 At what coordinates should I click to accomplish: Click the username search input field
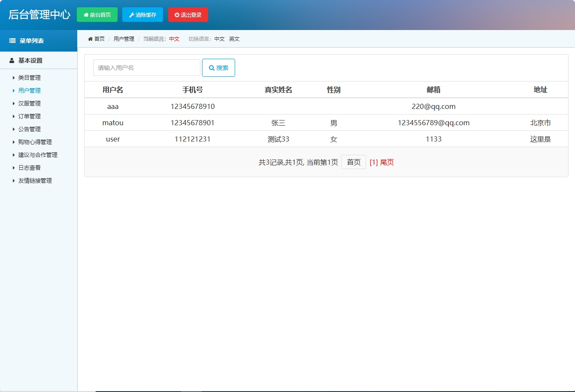click(146, 67)
